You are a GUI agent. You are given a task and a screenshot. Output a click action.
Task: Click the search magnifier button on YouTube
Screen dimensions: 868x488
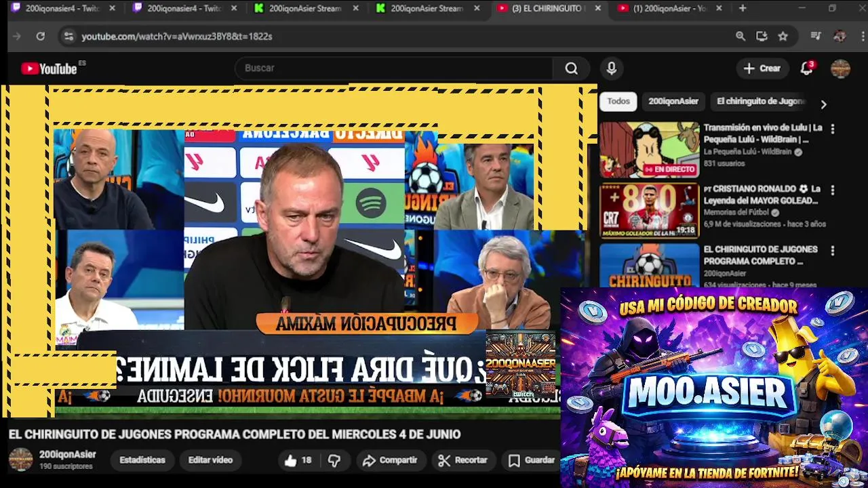(572, 68)
